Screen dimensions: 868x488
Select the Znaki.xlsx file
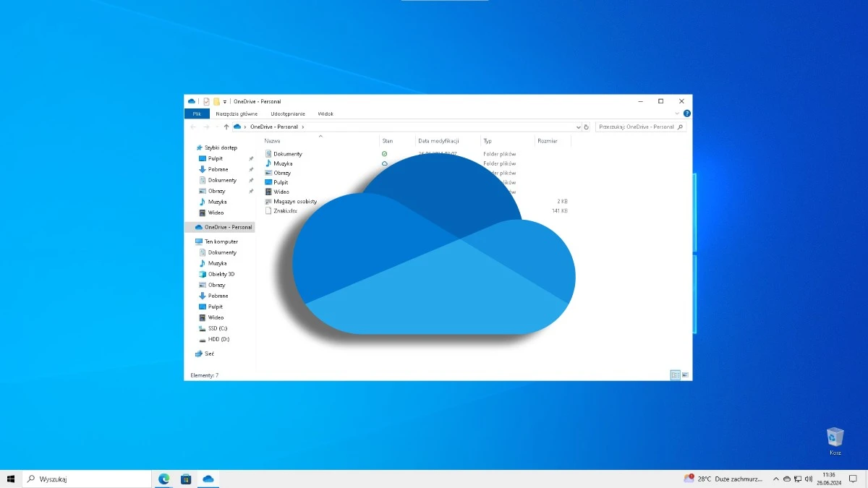286,210
